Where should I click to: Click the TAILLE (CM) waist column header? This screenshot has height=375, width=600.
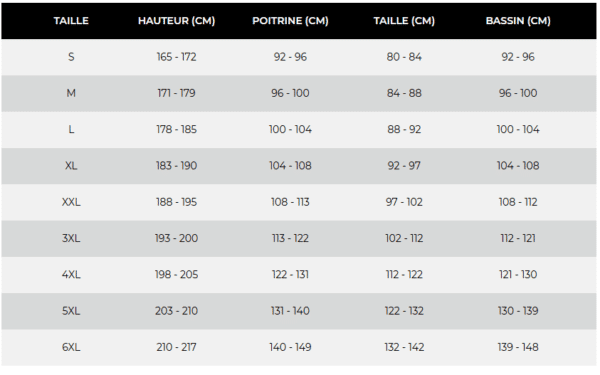pyautogui.click(x=404, y=21)
